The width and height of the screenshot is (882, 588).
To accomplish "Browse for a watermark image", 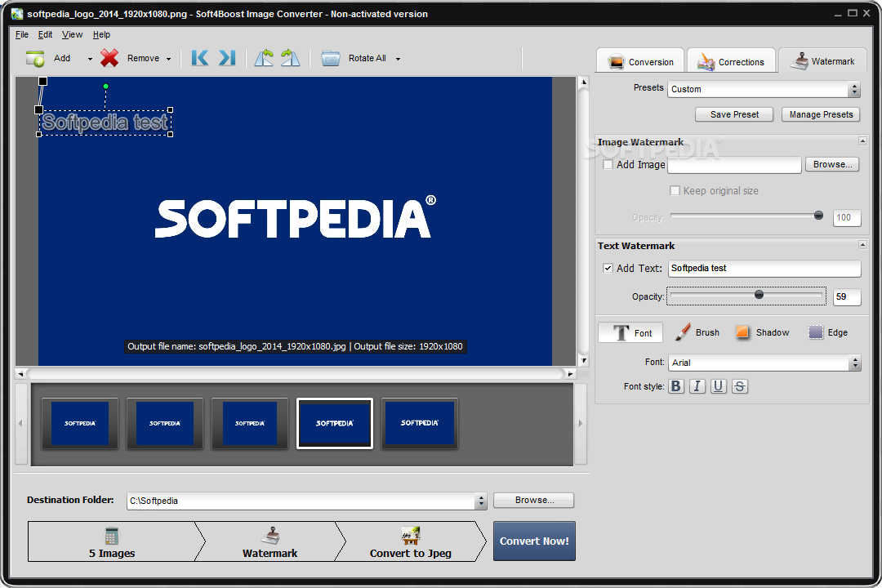I will [x=832, y=164].
